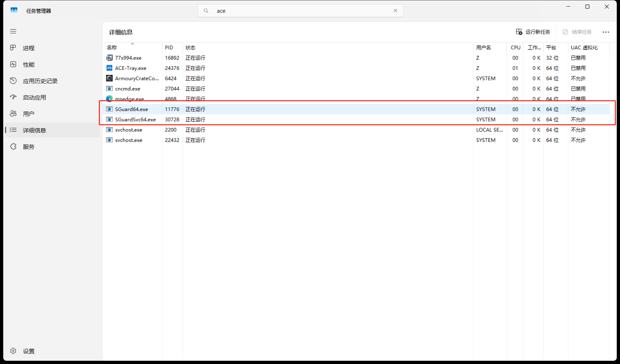Viewport: 620px width, 364px height.
Task: Click PID 27044 cell
Action: point(172,89)
